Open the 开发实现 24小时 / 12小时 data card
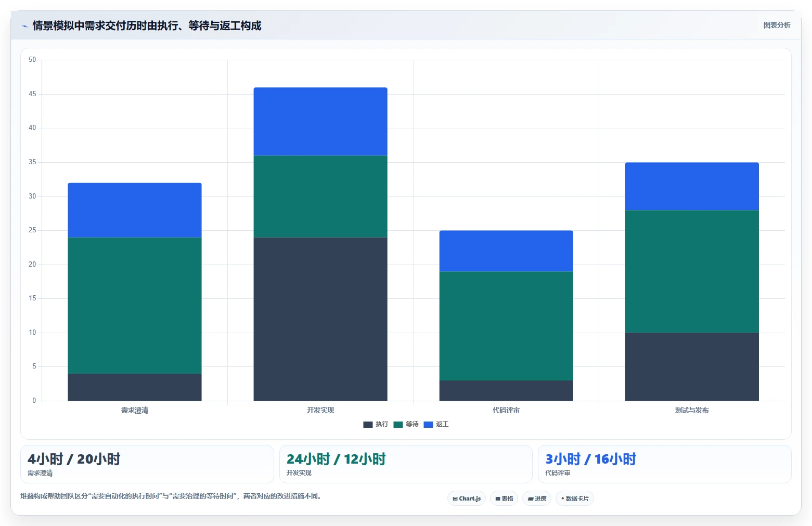This screenshot has width=812, height=526. coord(406,464)
